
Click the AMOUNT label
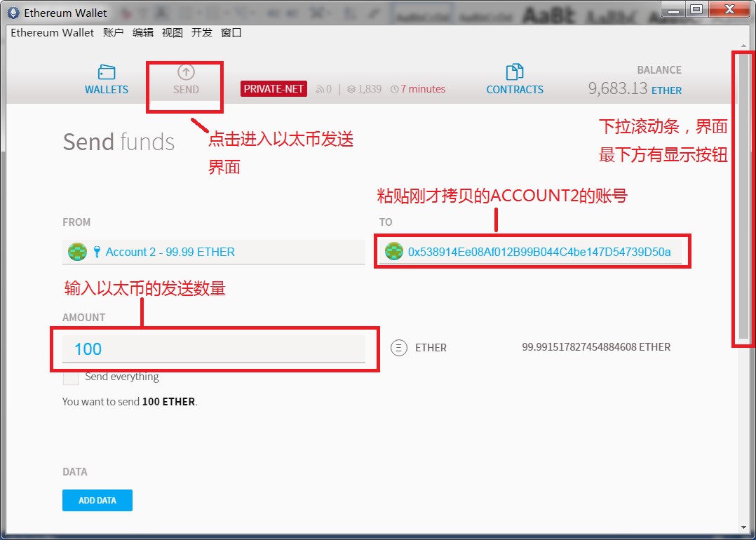[84, 318]
